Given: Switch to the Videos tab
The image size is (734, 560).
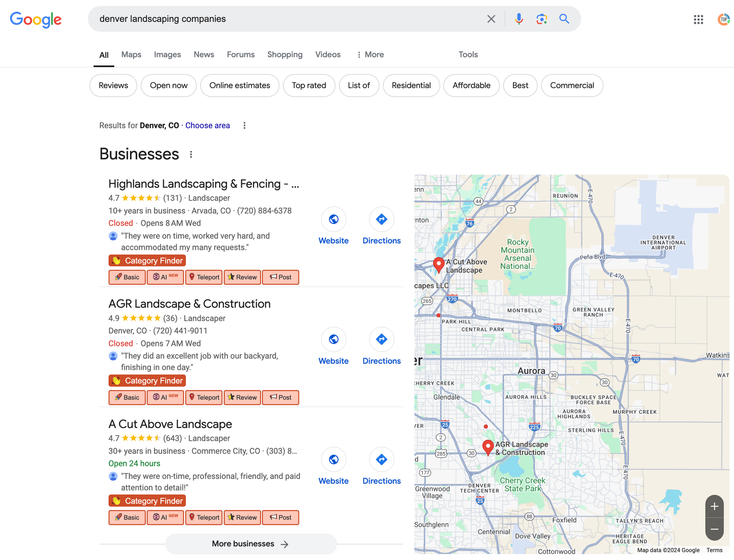Looking at the screenshot, I should [x=328, y=55].
